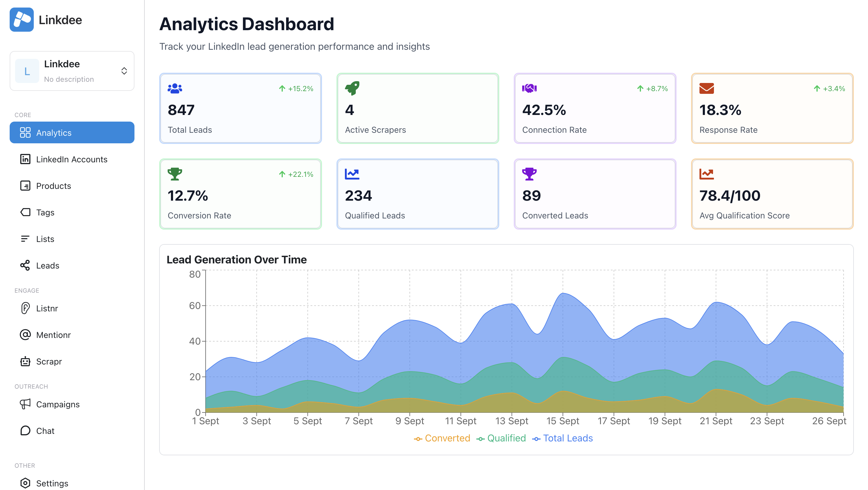Click the Linkdee logo icon
Viewport: 868px width, 490px height.
22,20
